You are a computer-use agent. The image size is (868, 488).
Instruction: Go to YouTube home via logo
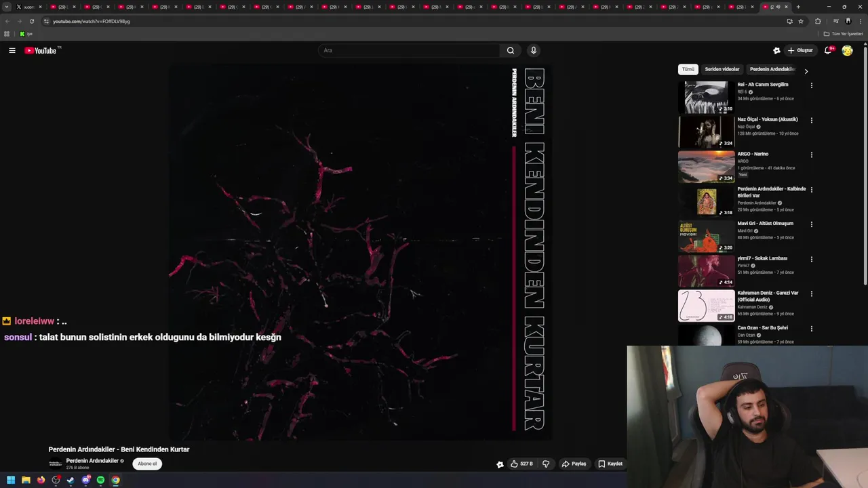41,50
